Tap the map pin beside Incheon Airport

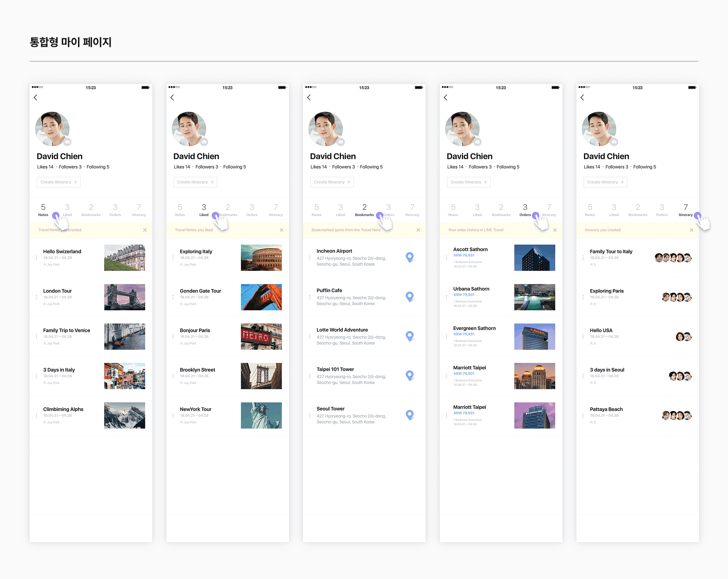(x=409, y=257)
